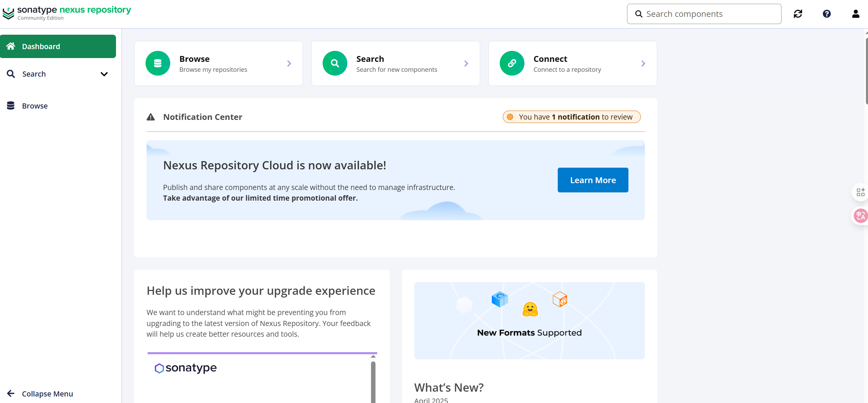Click the green Browse card database icon
The image size is (868, 403).
pos(158,63)
